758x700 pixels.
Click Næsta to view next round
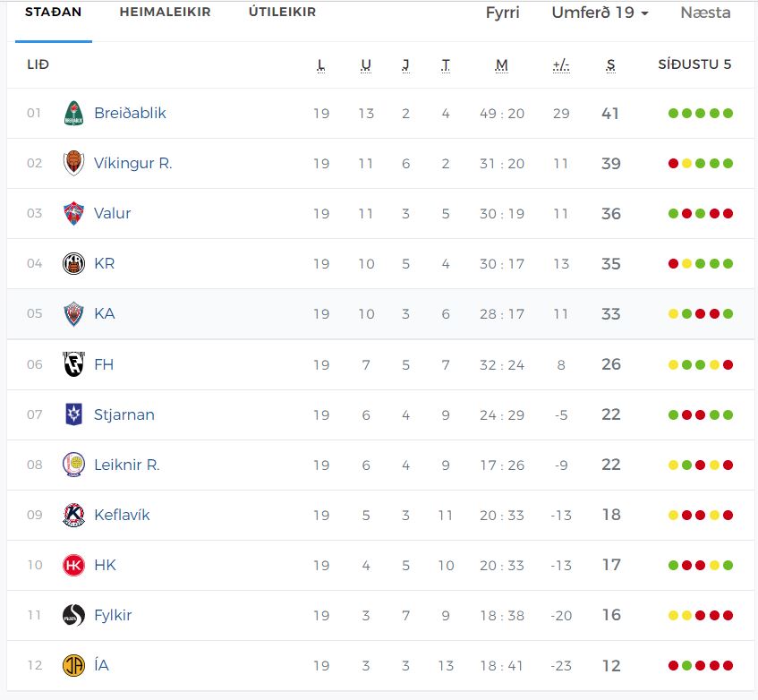tap(705, 13)
